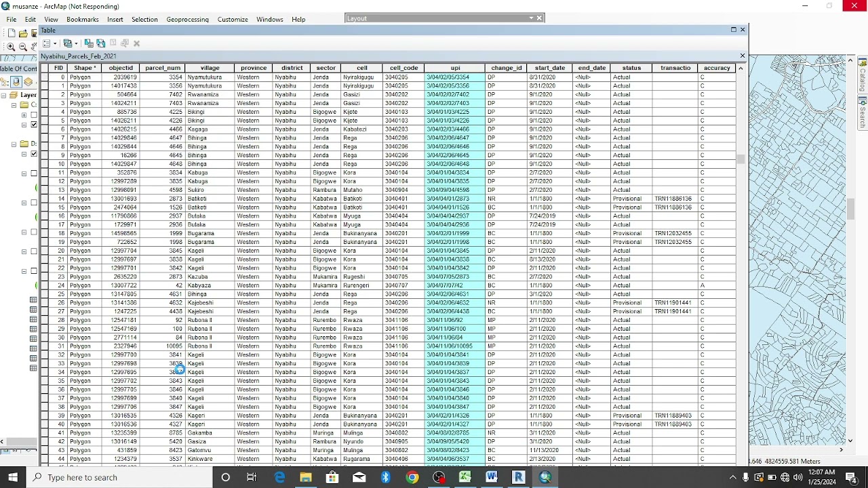Image resolution: width=868 pixels, height=488 pixels.
Task: Open Google Chrome from the taskbar
Action: click(x=412, y=477)
